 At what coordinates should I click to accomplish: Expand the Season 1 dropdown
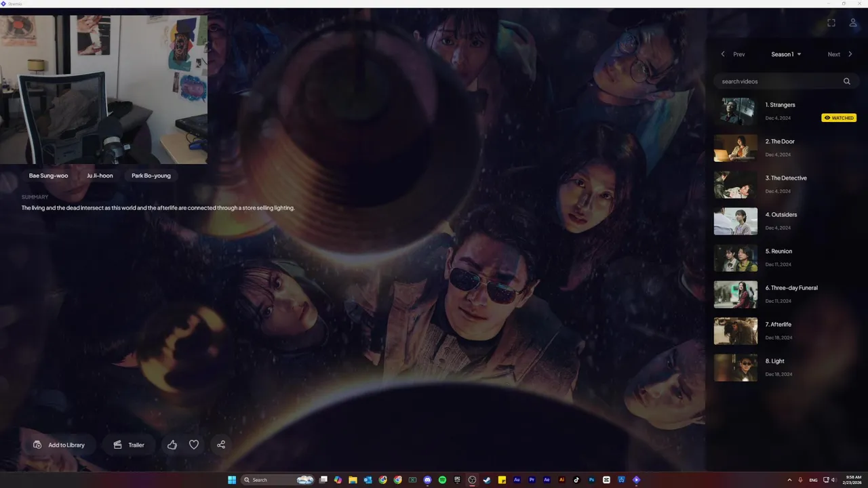pyautogui.click(x=786, y=54)
